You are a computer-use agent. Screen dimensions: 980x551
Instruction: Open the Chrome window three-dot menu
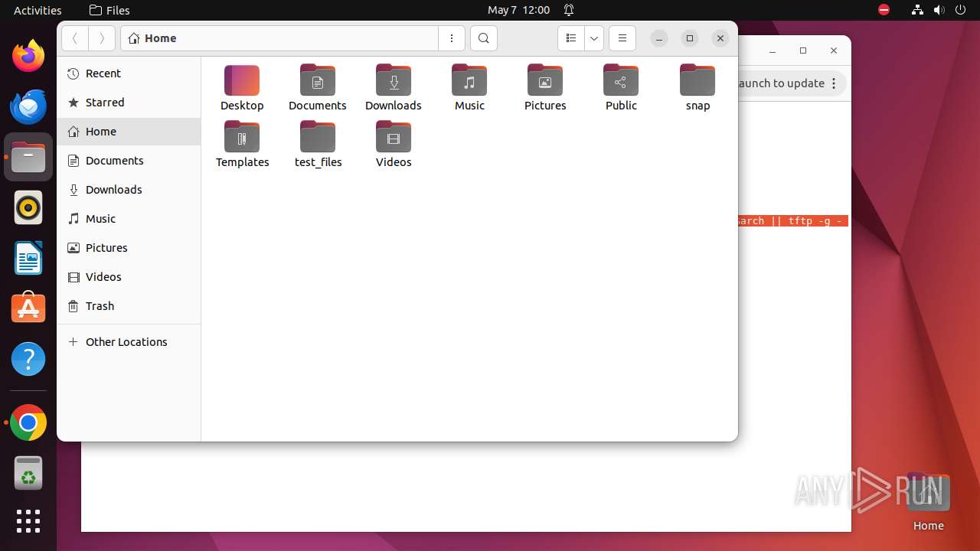tap(835, 83)
